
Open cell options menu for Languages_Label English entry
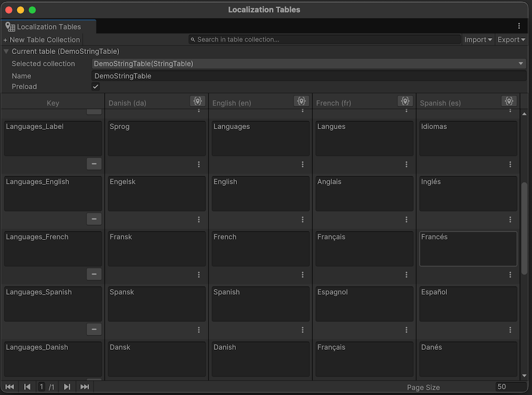(302, 164)
